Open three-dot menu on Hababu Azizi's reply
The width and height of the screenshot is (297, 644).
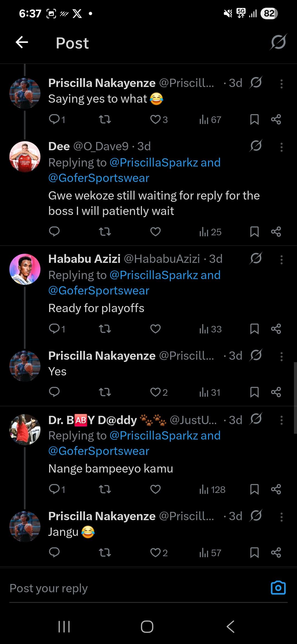tap(281, 260)
